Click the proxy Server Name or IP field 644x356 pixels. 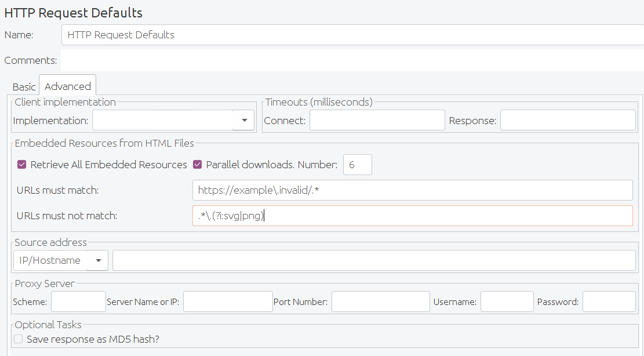(227, 301)
